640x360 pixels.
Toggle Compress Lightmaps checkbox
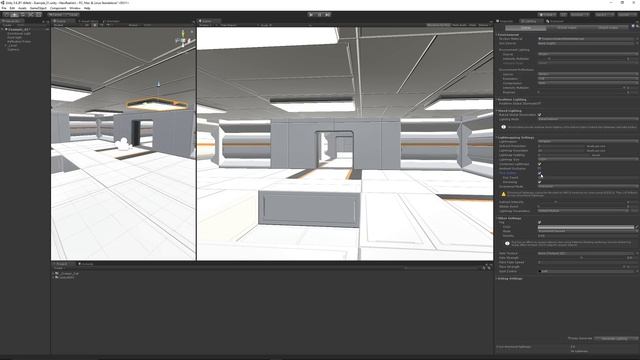coord(540,164)
